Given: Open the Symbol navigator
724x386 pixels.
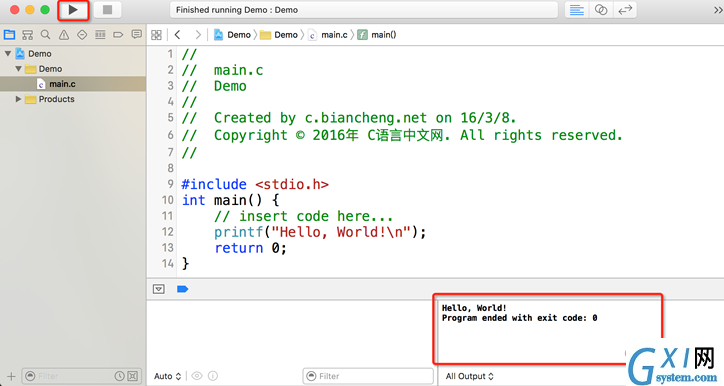Looking at the screenshot, I should 28,35.
